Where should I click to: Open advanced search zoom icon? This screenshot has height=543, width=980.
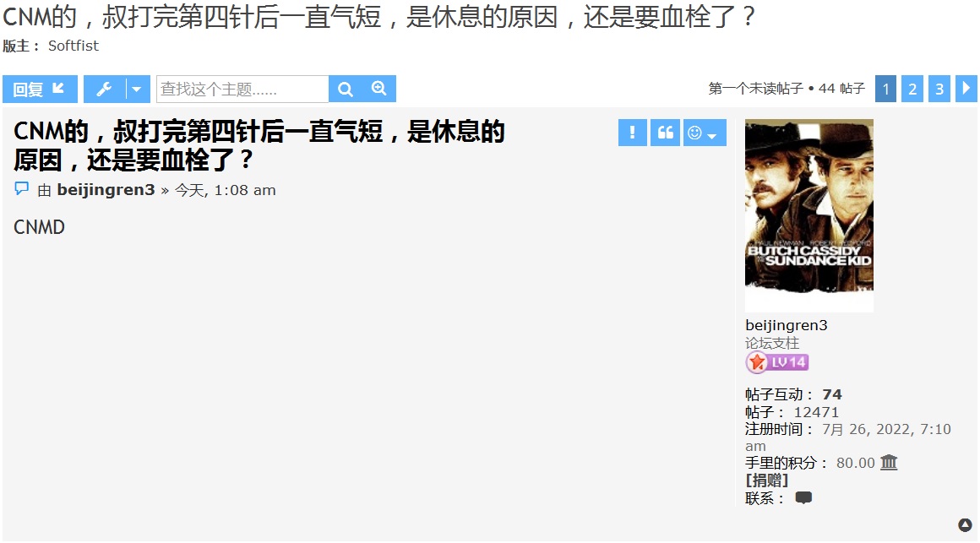[x=379, y=90]
